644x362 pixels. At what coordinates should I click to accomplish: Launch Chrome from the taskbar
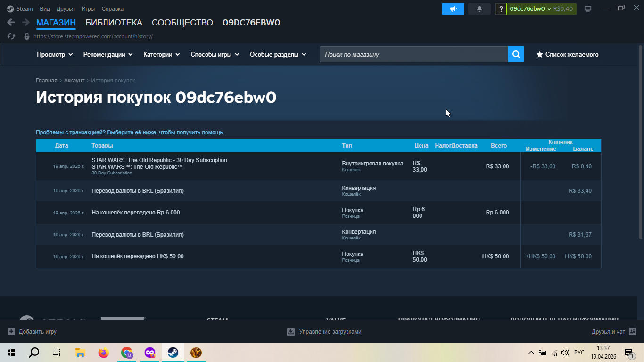click(x=126, y=353)
